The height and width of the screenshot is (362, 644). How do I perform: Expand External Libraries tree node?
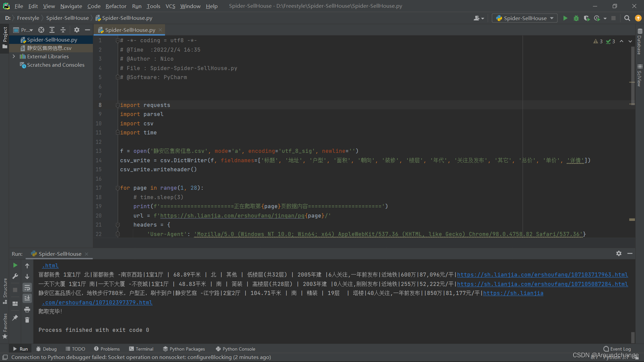(x=14, y=56)
